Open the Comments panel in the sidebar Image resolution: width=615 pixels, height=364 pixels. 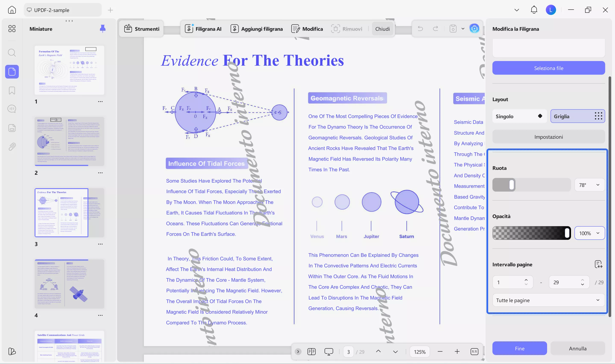point(12,109)
